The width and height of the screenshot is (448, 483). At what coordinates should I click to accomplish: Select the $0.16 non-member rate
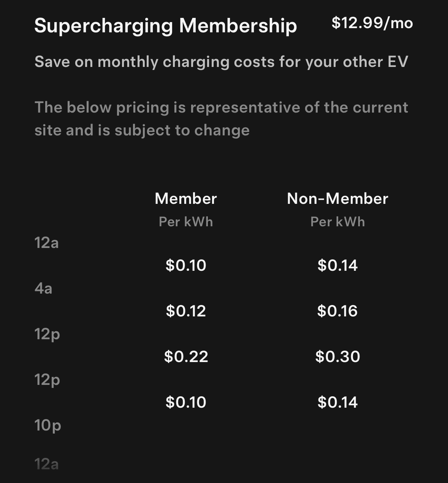(x=337, y=311)
